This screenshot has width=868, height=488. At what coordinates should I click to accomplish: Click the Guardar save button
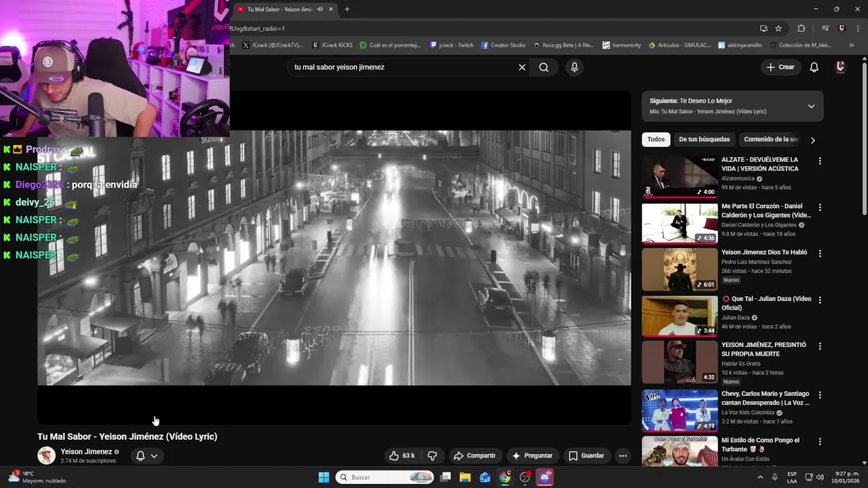(586, 455)
